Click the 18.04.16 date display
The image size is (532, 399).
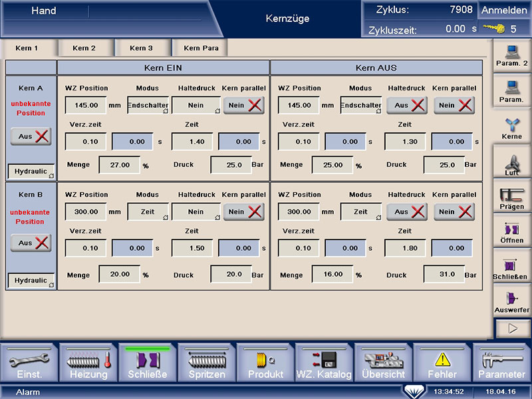pyautogui.click(x=501, y=392)
